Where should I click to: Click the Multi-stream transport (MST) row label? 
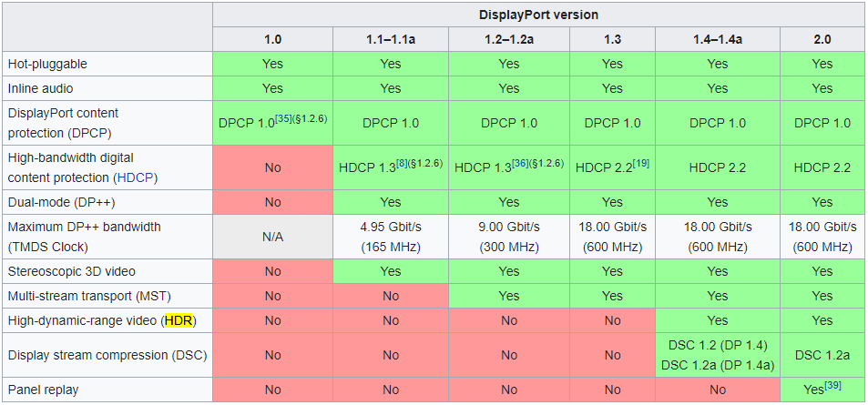coord(83,296)
